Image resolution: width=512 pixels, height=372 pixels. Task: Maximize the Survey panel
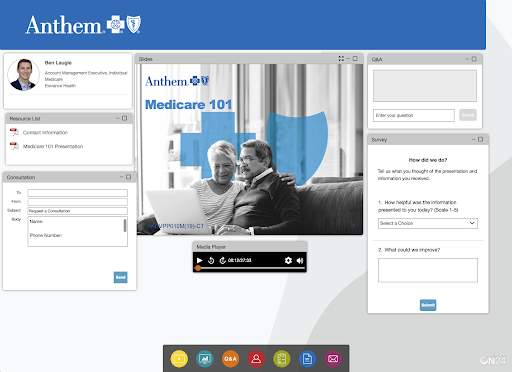[480, 139]
